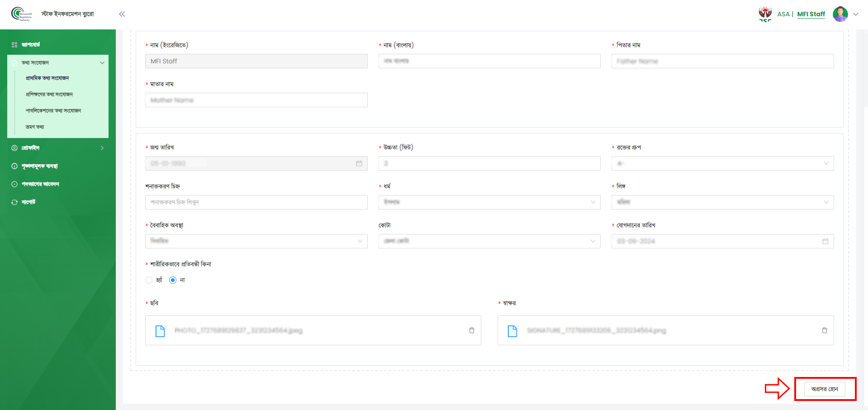The width and height of the screenshot is (868, 410).
Task: Expand the user account dropdown chevron
Action: click(x=856, y=14)
